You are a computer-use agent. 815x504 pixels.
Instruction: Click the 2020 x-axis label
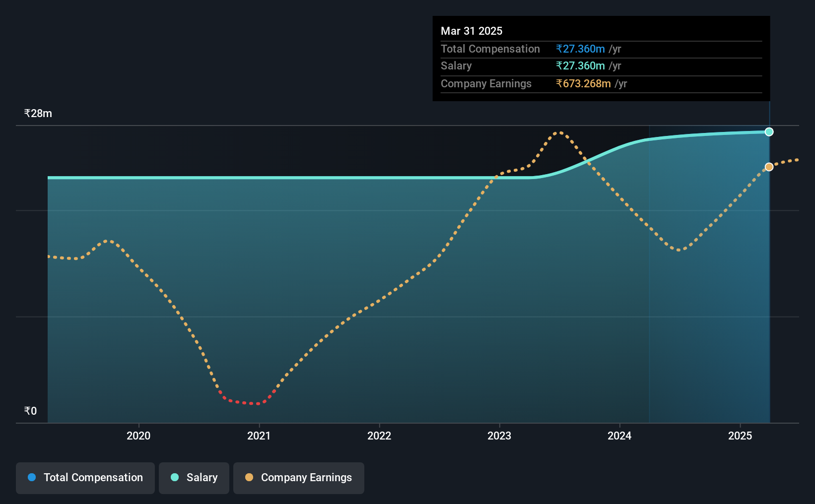click(x=138, y=436)
